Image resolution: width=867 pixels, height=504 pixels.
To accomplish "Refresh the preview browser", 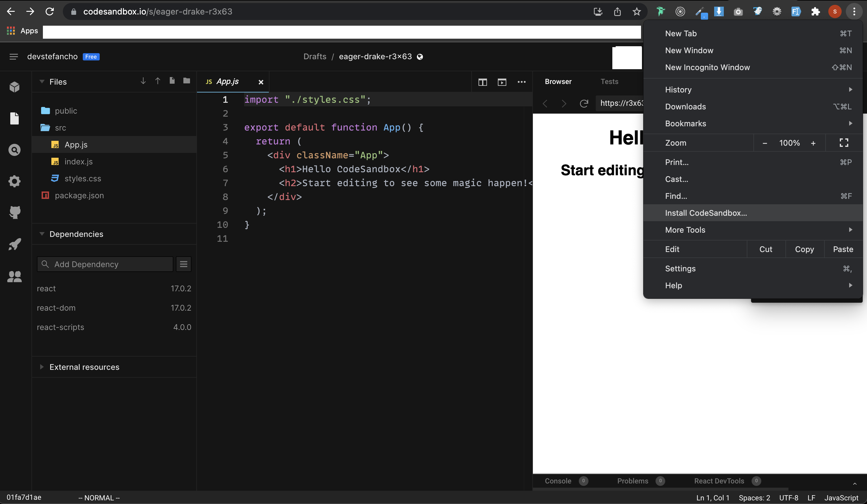I will point(584,103).
